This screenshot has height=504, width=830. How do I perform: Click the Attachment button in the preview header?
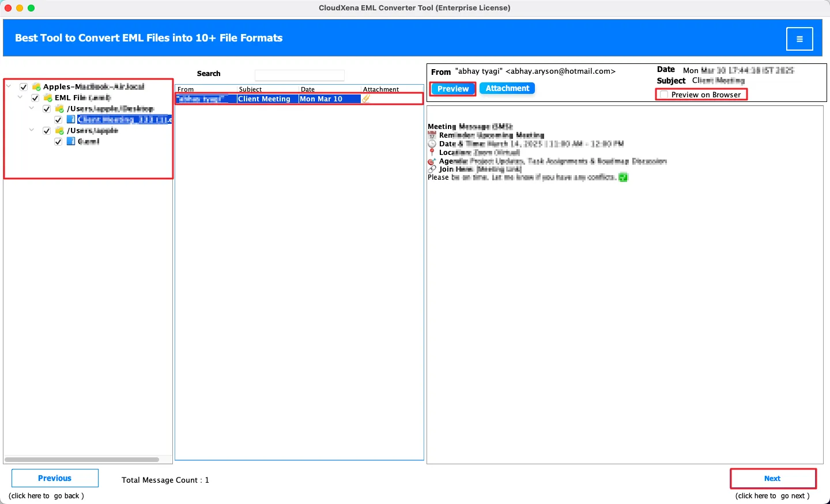click(507, 89)
